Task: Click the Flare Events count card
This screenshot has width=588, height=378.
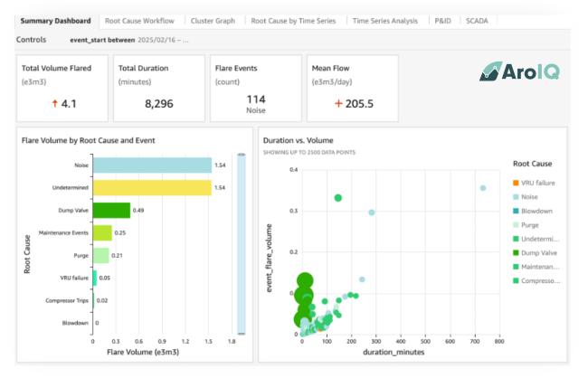Action: [x=255, y=87]
